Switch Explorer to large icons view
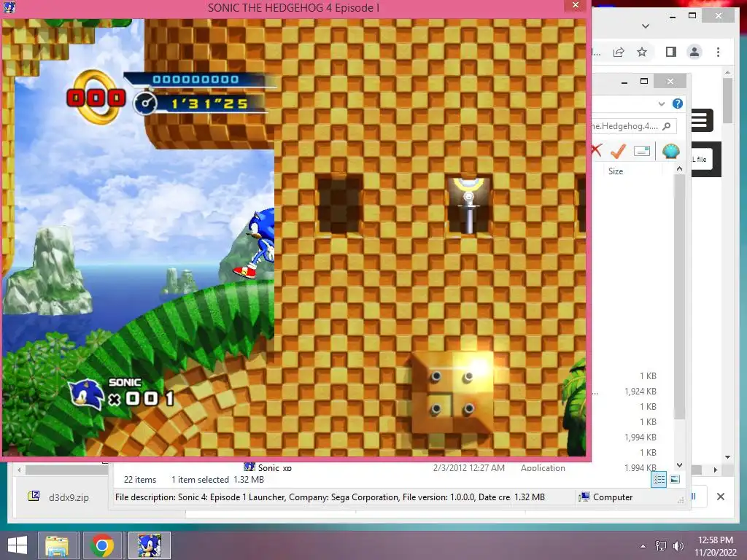 [675, 480]
